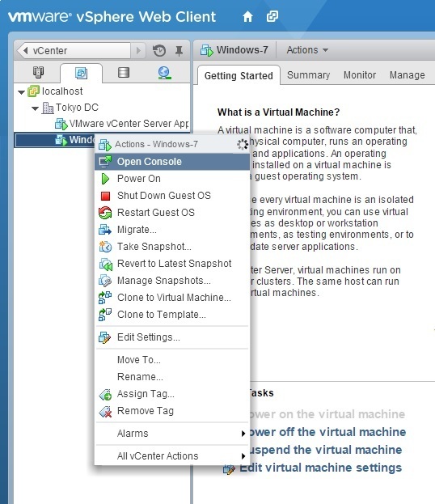Switch to Networking inventory view tab
Viewport: 435px width, 504px height.
pos(164,73)
